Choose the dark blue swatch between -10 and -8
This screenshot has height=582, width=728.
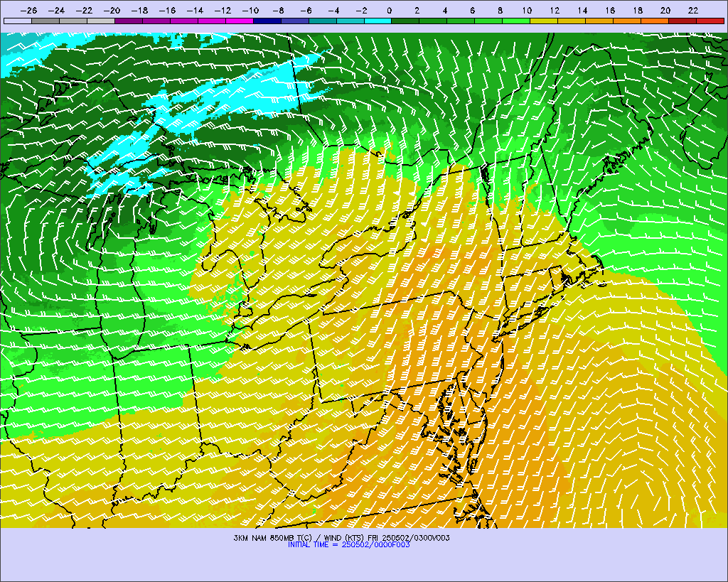(x=267, y=21)
